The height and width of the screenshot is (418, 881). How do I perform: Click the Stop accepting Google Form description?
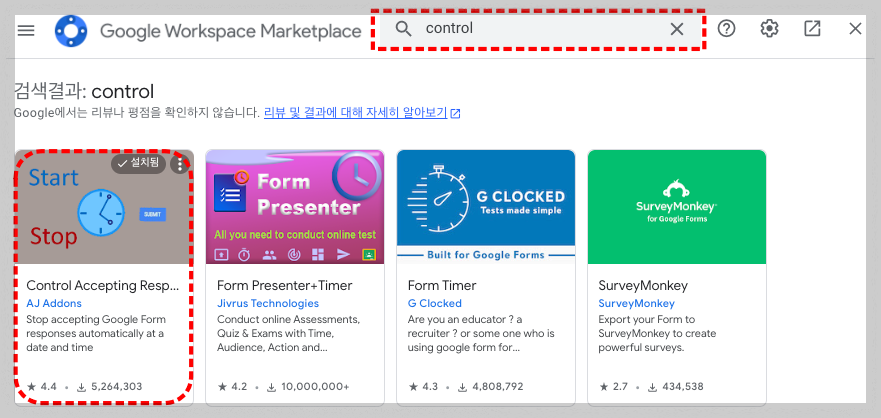pyautogui.click(x=96, y=333)
